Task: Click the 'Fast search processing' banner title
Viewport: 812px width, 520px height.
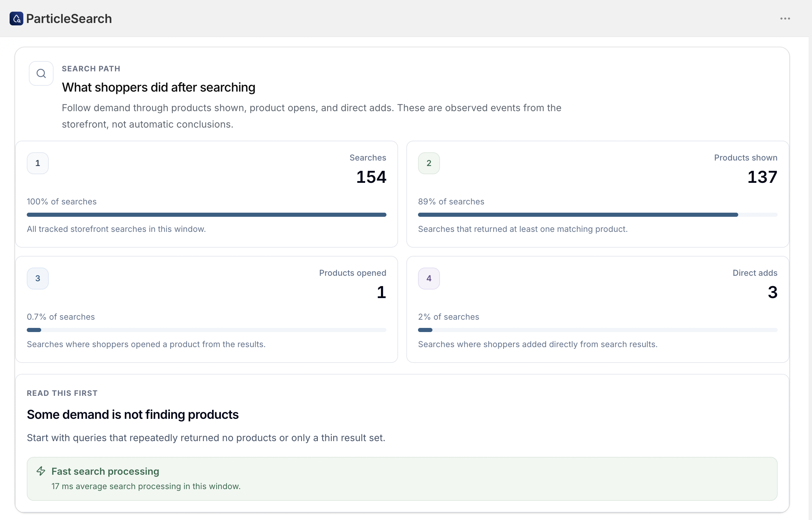Action: [105, 471]
